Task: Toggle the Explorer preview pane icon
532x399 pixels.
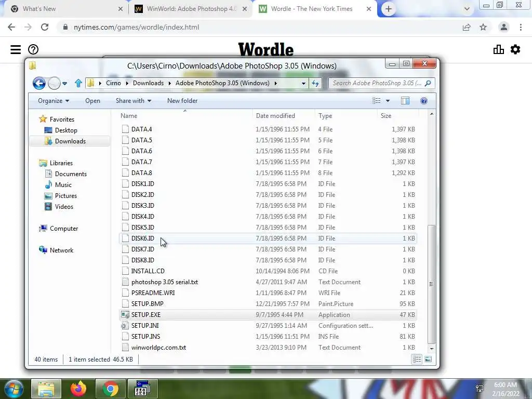Action: pos(405,101)
